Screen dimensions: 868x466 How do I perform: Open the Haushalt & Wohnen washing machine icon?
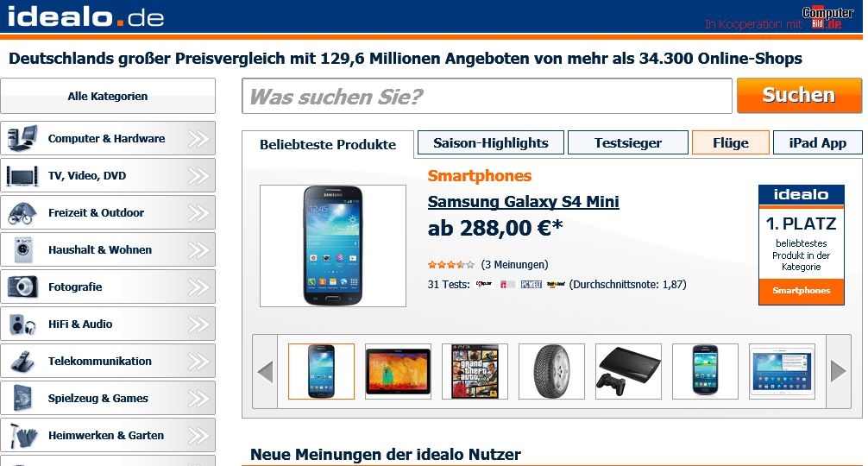(x=22, y=249)
